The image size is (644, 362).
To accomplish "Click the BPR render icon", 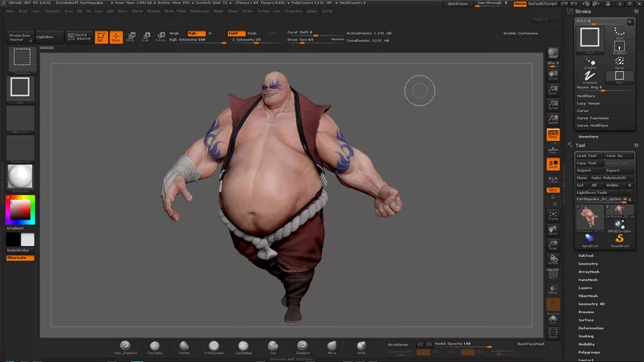I will tap(553, 53).
